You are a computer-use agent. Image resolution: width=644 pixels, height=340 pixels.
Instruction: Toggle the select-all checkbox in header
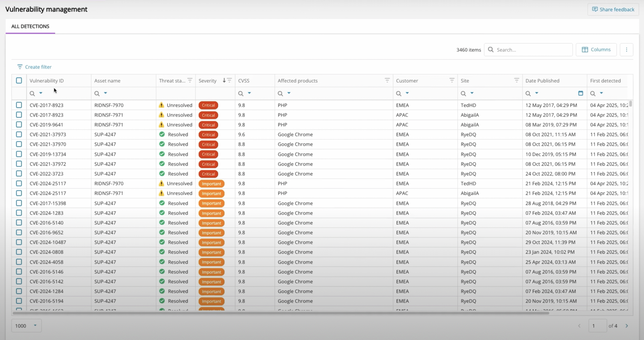click(19, 80)
